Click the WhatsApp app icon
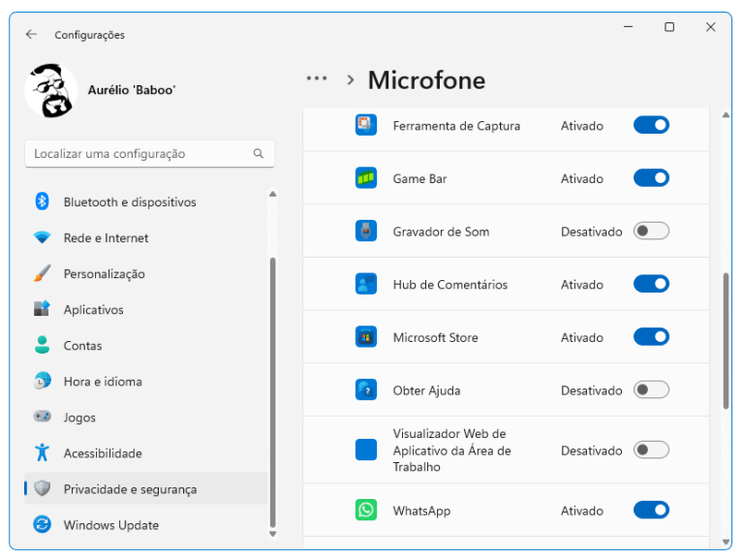744x560 pixels. 366,511
